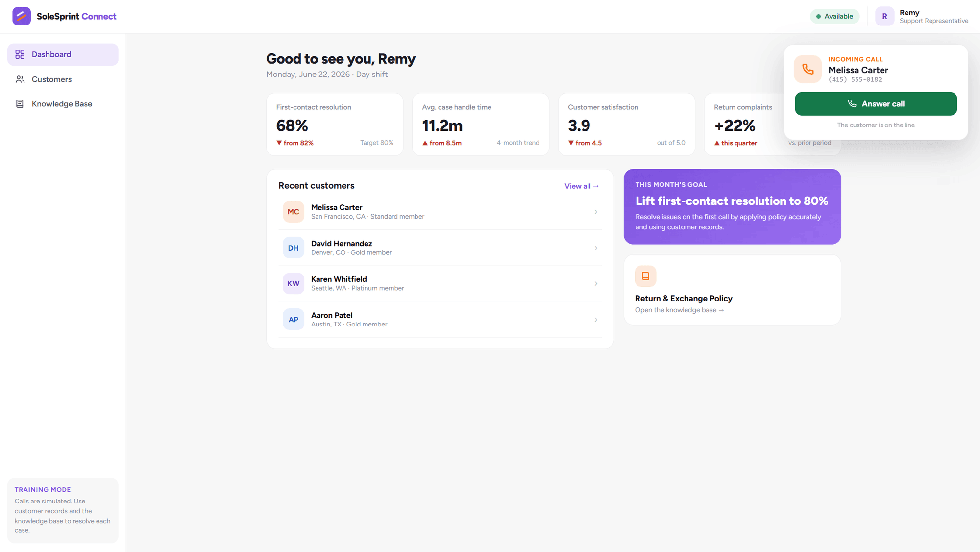
Task: Open the Dashboard page
Action: click(63, 54)
